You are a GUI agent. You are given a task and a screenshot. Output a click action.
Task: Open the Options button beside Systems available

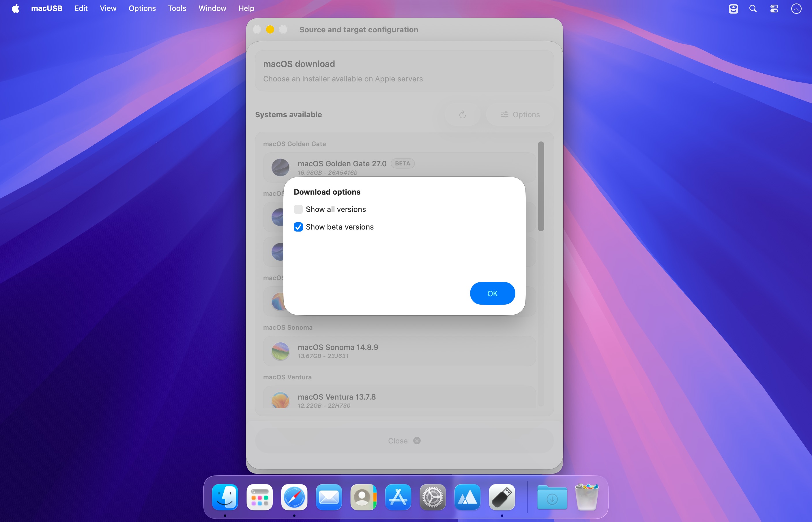[x=520, y=115]
